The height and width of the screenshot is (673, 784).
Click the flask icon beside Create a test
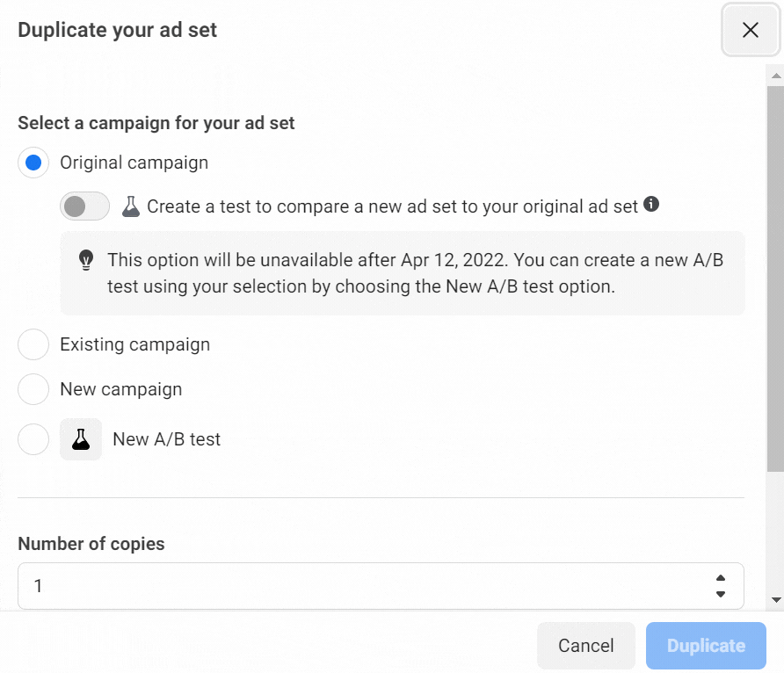click(x=131, y=206)
